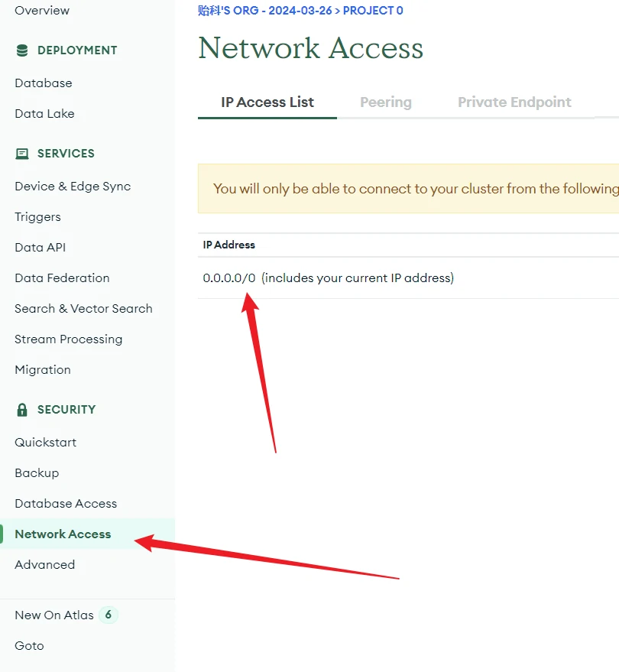
Task: Click the Services section icon
Action: click(x=22, y=154)
